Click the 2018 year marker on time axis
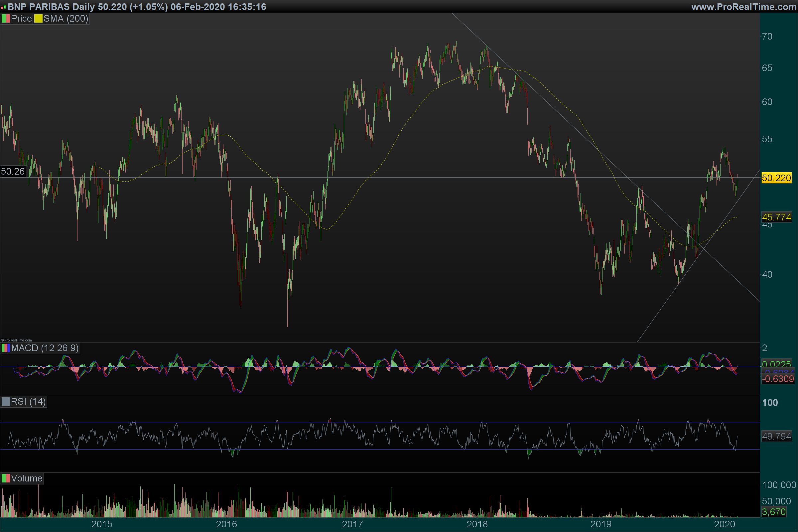 [x=477, y=524]
